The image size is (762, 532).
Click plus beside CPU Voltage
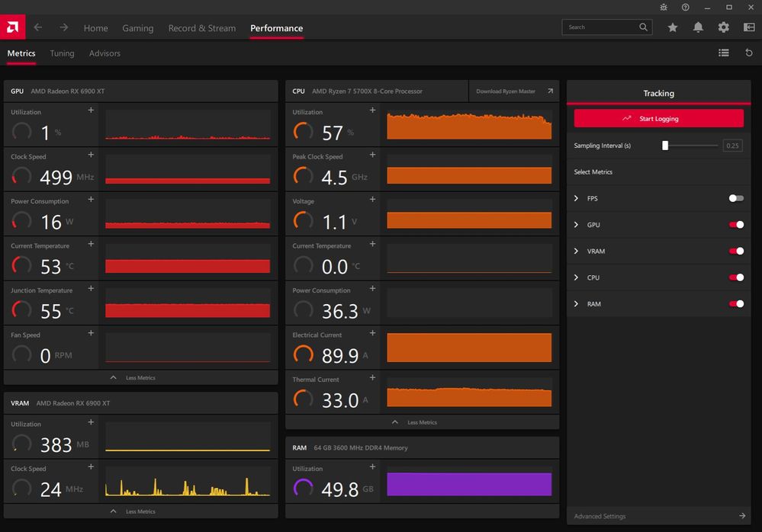pyautogui.click(x=372, y=200)
